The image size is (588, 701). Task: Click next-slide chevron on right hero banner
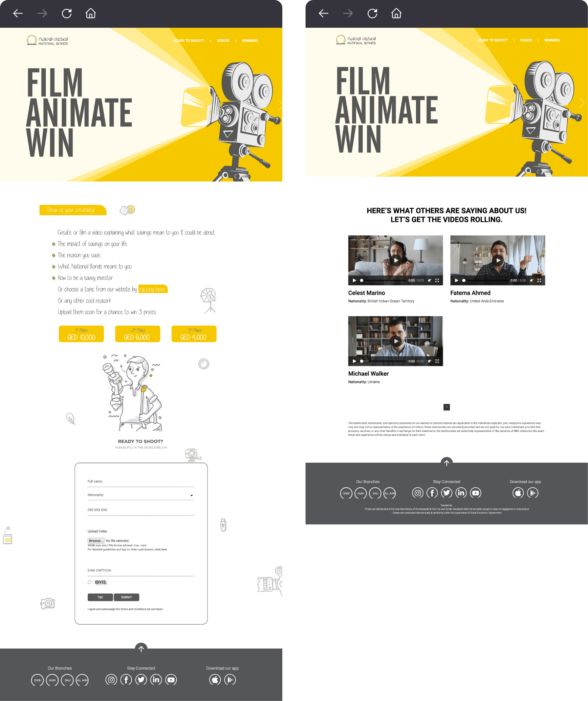582,103
